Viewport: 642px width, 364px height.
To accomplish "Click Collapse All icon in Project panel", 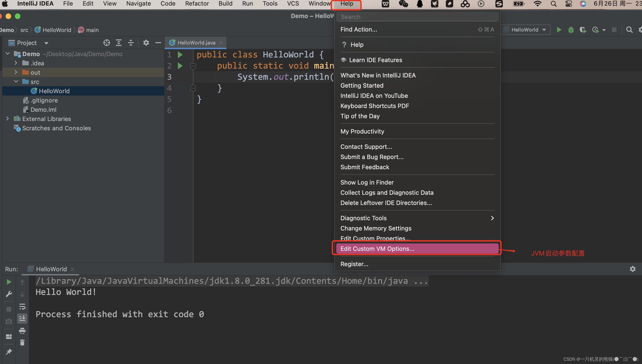I will coord(131,43).
